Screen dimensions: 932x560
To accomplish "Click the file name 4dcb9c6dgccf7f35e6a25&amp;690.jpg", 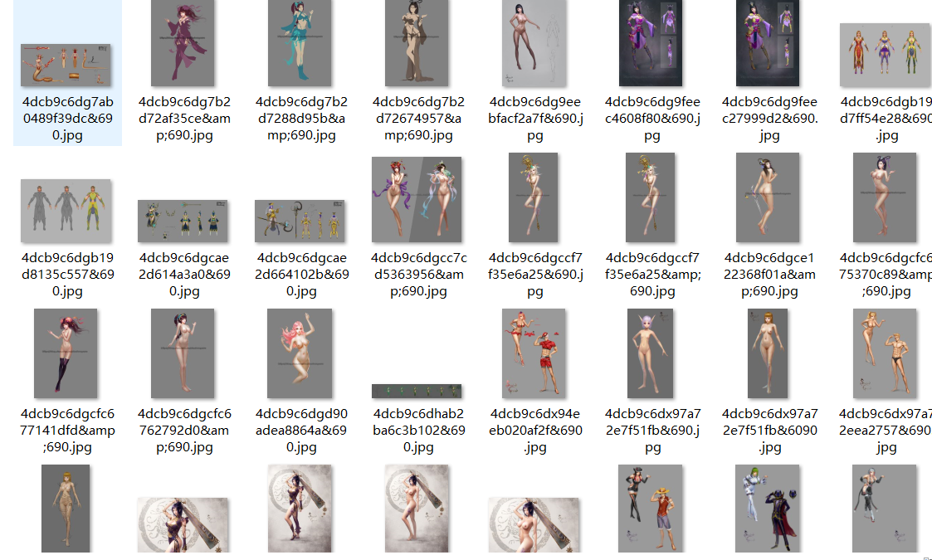I will 652,274.
